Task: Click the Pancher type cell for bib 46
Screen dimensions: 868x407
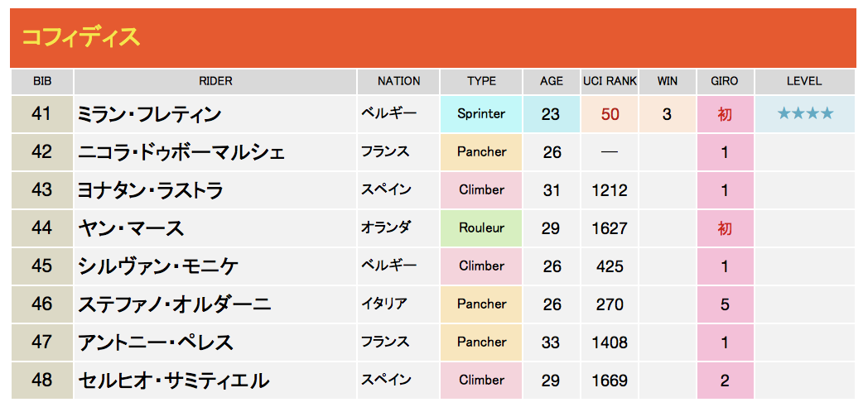Action: pyautogui.click(x=481, y=304)
